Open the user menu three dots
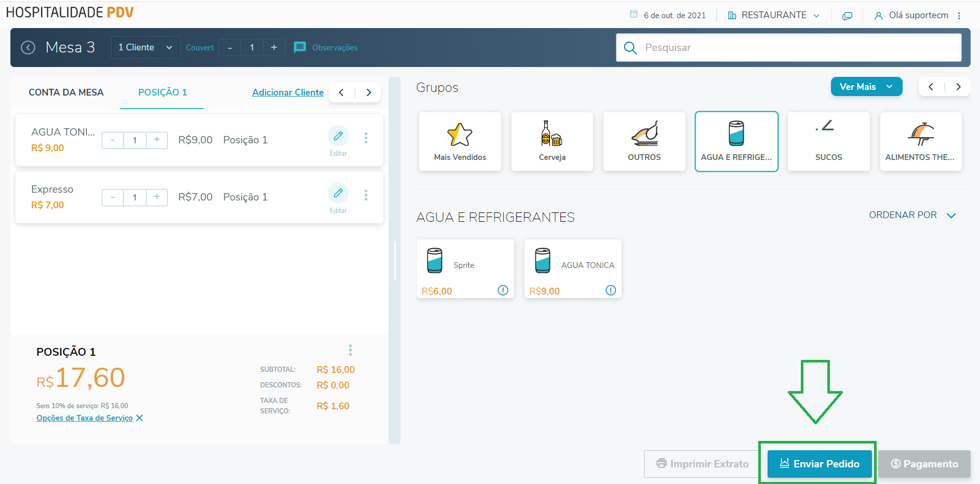Viewport: 980px width, 484px height. pyautogui.click(x=959, y=16)
